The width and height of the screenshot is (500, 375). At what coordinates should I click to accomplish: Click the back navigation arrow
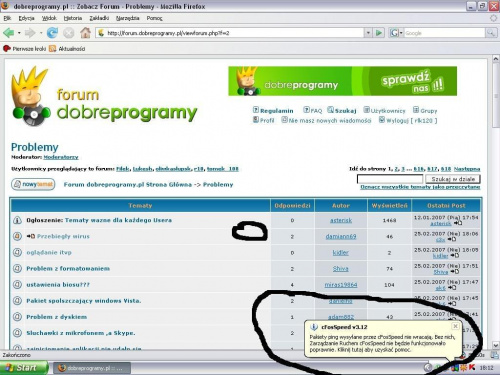tap(9, 33)
